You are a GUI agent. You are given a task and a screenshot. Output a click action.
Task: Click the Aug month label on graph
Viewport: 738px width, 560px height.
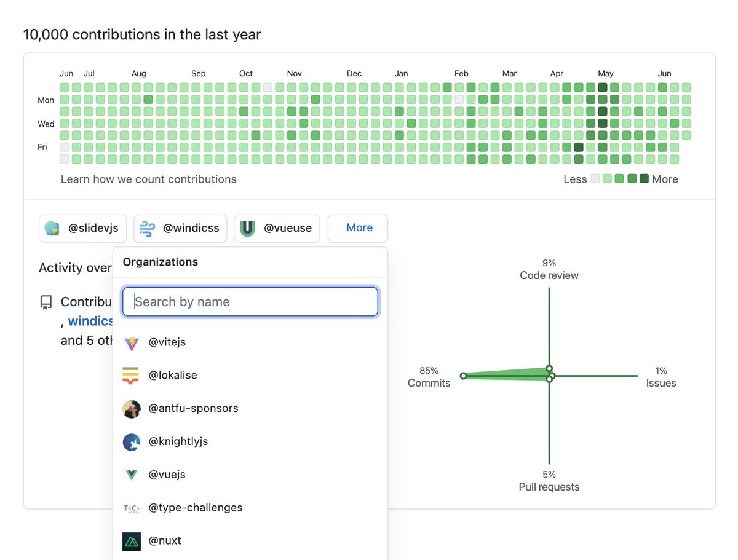tap(139, 73)
